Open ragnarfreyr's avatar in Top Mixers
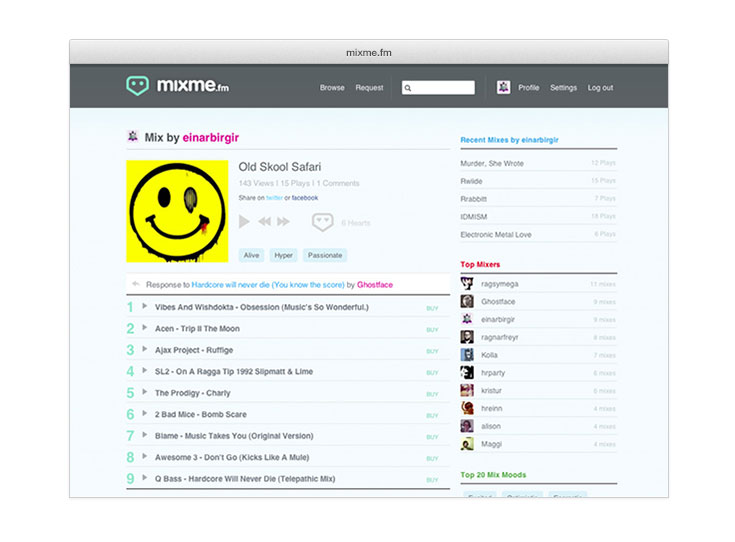 pos(467,337)
